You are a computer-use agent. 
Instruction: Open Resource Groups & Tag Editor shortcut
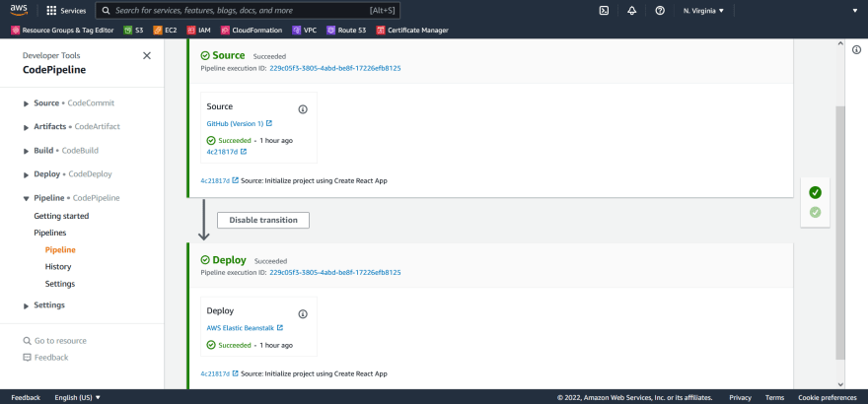point(62,31)
